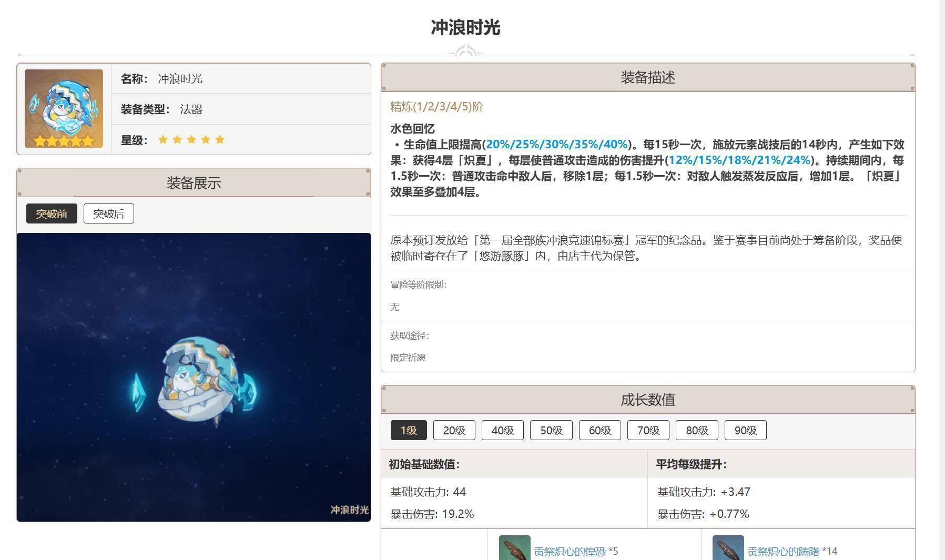The height and width of the screenshot is (560, 945).
Task: View the 70级 growth stats
Action: [648, 430]
